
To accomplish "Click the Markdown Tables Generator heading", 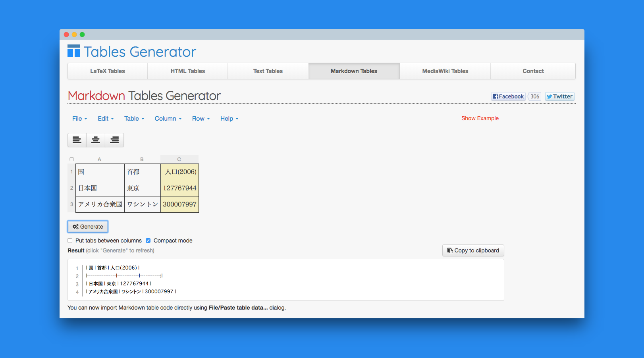I will [144, 96].
